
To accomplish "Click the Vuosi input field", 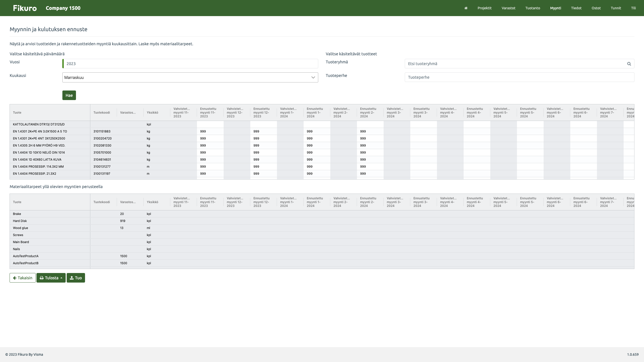I will [190, 64].
